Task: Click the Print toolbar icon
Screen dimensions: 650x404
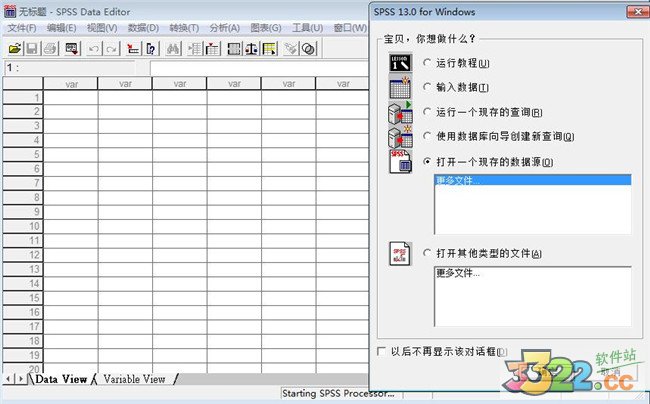Action: 51,49
